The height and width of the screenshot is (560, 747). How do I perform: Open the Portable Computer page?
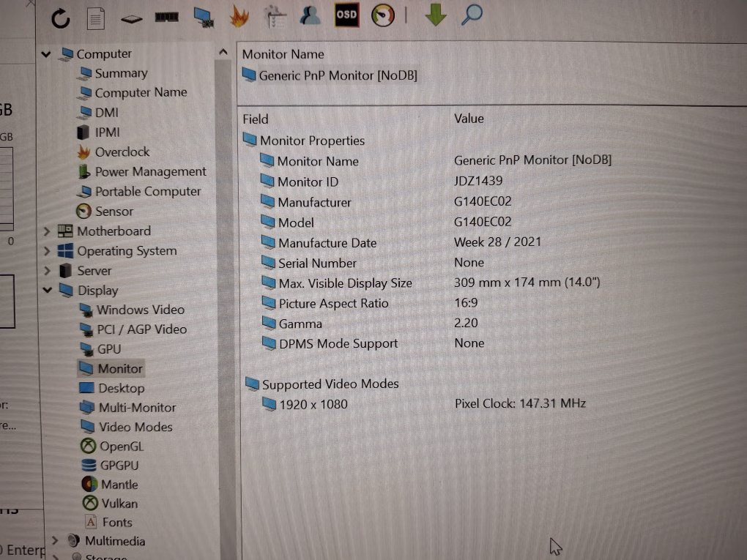[x=139, y=192]
